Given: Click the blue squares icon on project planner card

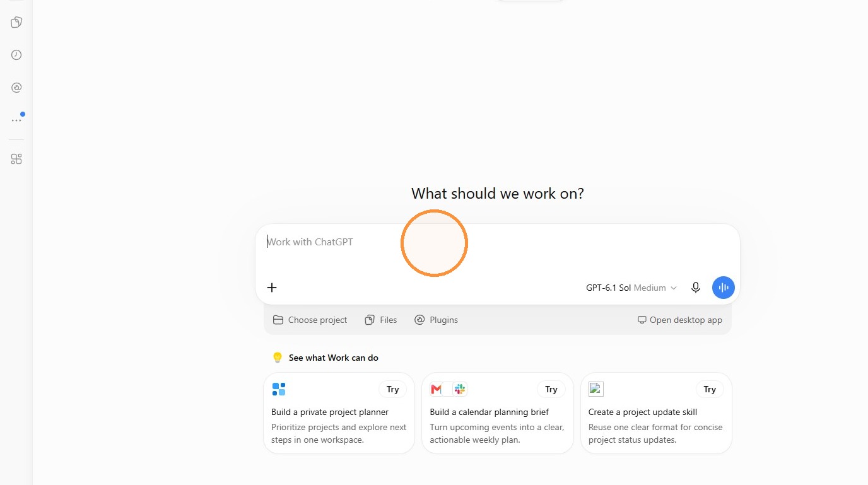Looking at the screenshot, I should click(x=279, y=389).
